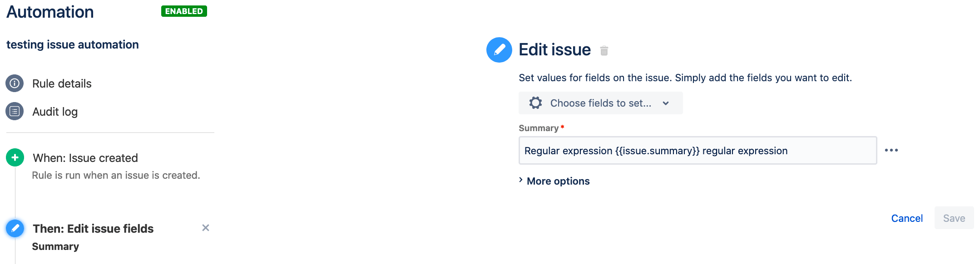Click the green Issue created trigger icon
Screen dimensions: 980x264
click(15, 157)
